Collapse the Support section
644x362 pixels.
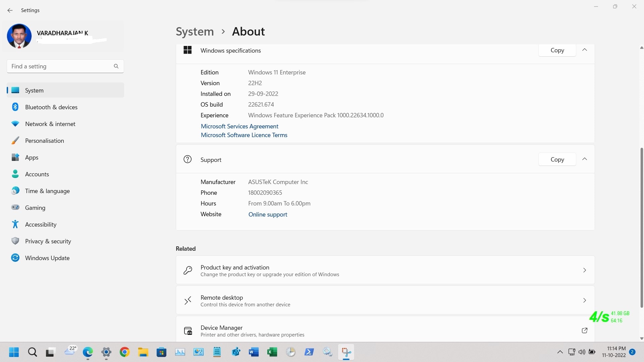[584, 159]
